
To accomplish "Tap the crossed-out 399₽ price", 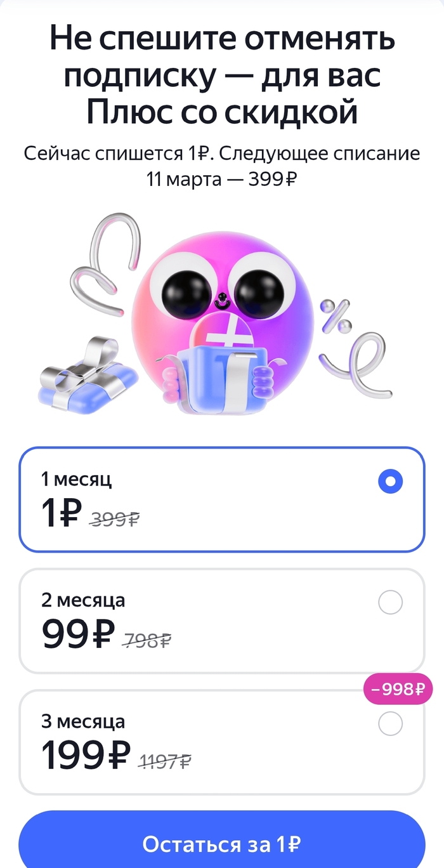I will coord(114,520).
